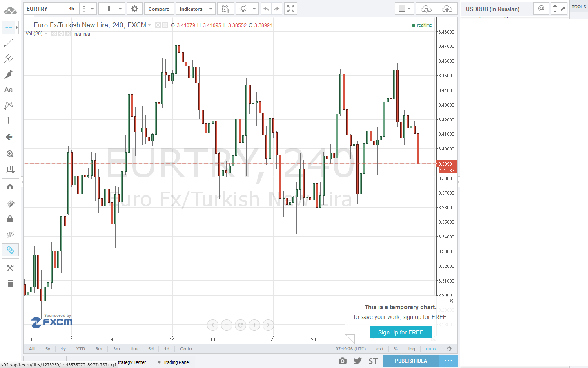Screen dimensions: 588x368
Task: Click the Go to... date button
Action: pos(188,349)
